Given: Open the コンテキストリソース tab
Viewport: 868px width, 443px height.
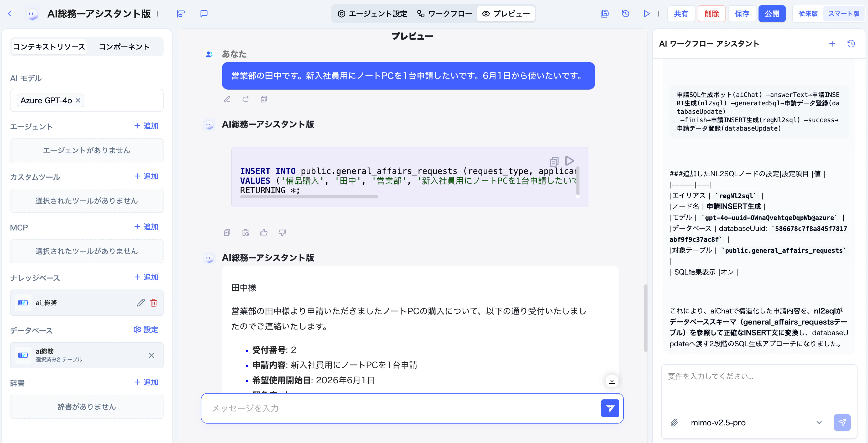Looking at the screenshot, I should [49, 47].
